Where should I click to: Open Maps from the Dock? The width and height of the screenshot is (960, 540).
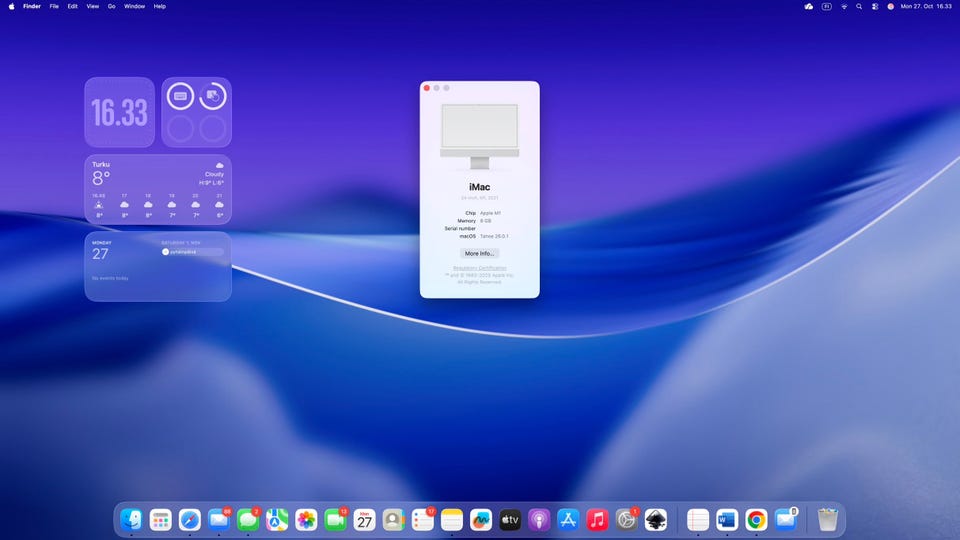[277, 520]
